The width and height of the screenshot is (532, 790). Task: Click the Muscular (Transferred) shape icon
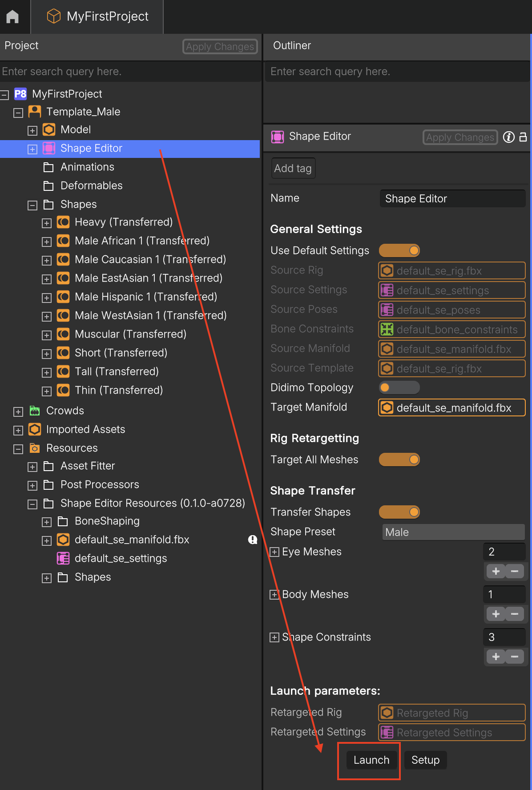[63, 334]
